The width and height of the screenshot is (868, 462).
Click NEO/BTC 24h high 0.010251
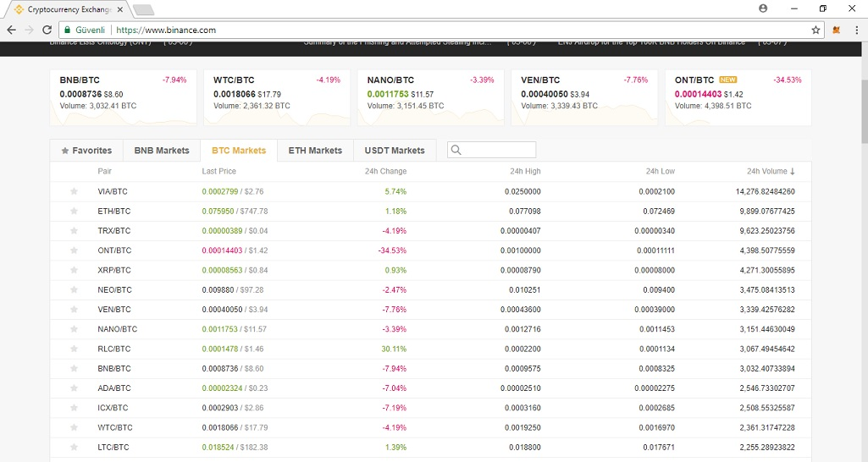(x=525, y=289)
